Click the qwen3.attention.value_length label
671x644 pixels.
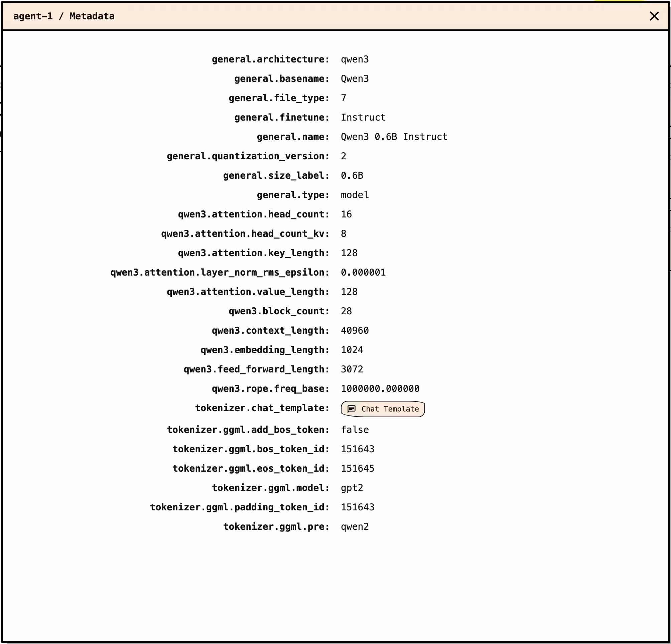click(248, 292)
